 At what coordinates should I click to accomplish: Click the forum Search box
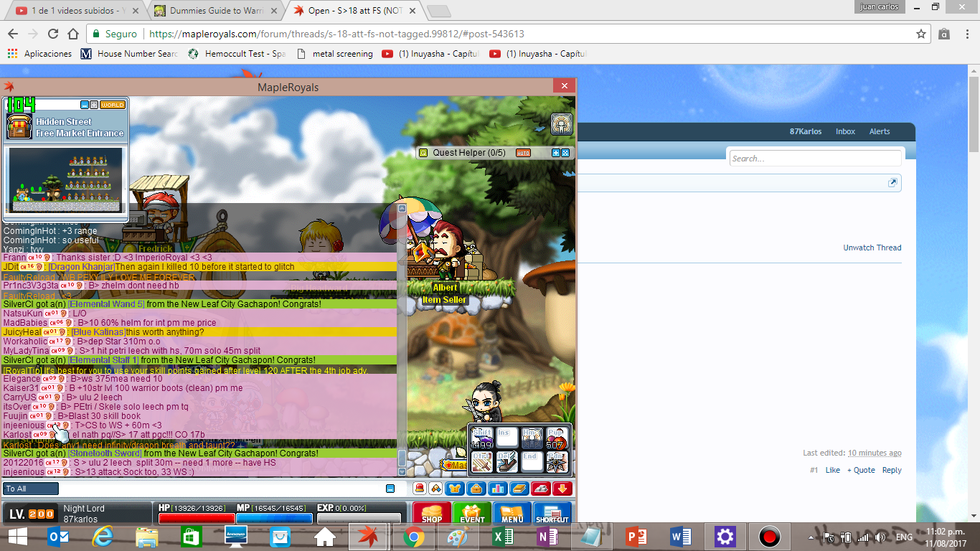815,159
